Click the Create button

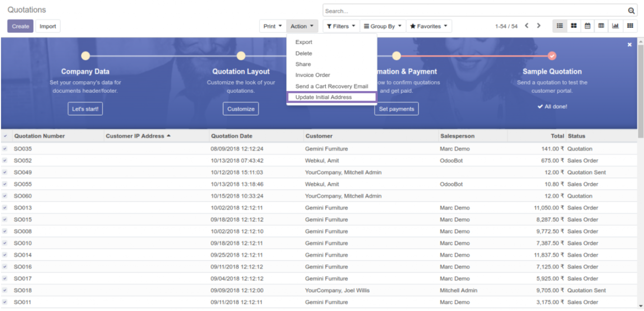click(20, 26)
